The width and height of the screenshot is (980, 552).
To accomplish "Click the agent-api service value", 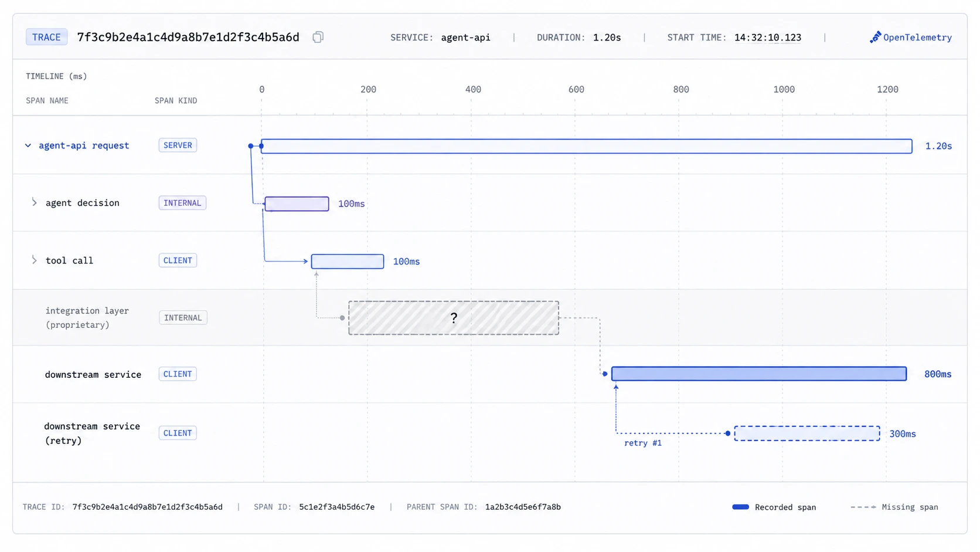I will coord(465,38).
